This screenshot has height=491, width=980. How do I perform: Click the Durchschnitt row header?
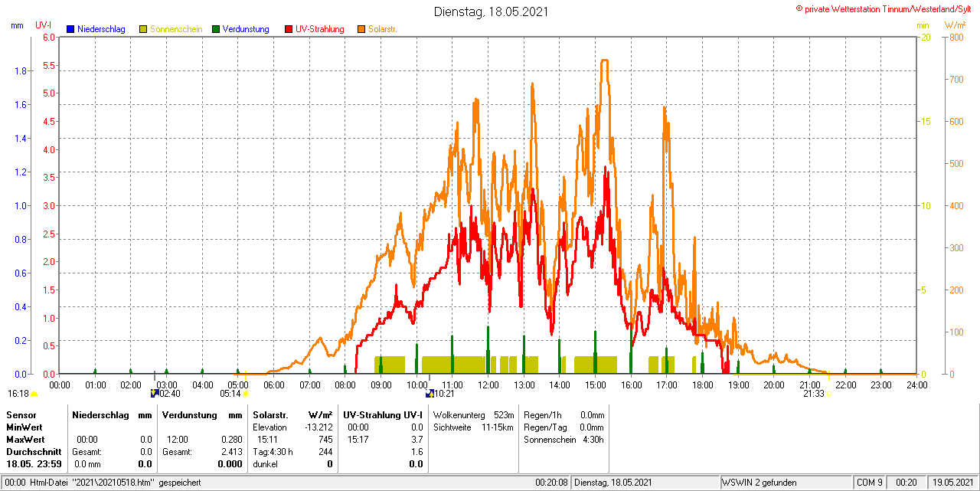[34, 452]
